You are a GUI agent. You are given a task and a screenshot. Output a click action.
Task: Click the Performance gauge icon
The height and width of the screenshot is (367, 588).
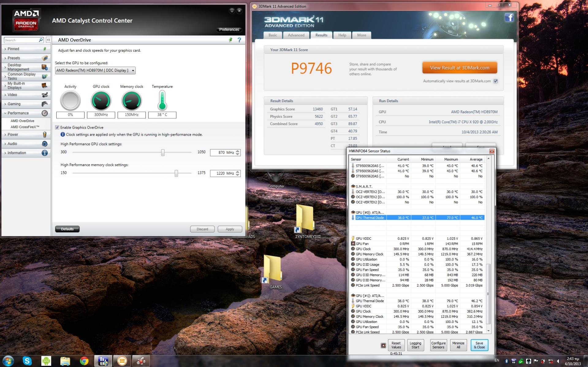45,113
